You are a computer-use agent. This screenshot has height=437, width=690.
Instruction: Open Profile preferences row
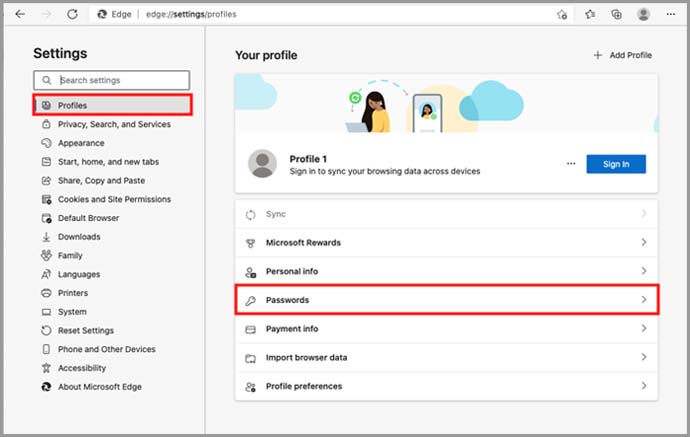click(x=446, y=386)
